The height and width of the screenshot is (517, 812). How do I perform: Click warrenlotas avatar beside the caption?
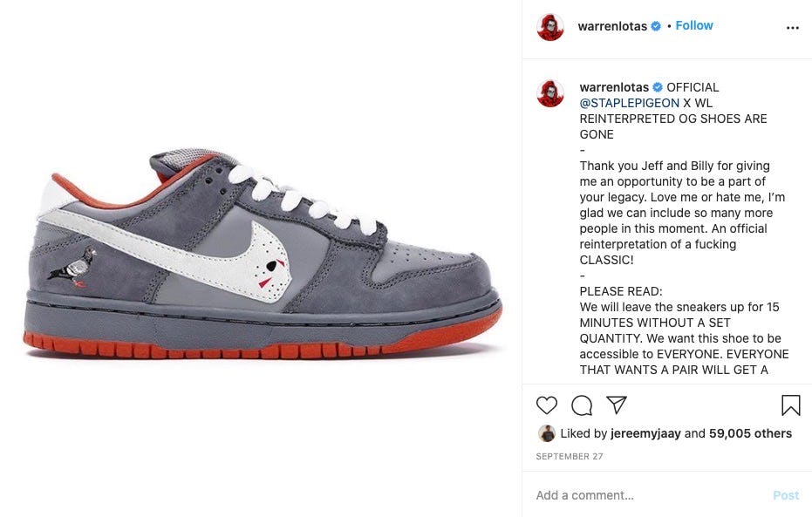[x=550, y=93]
